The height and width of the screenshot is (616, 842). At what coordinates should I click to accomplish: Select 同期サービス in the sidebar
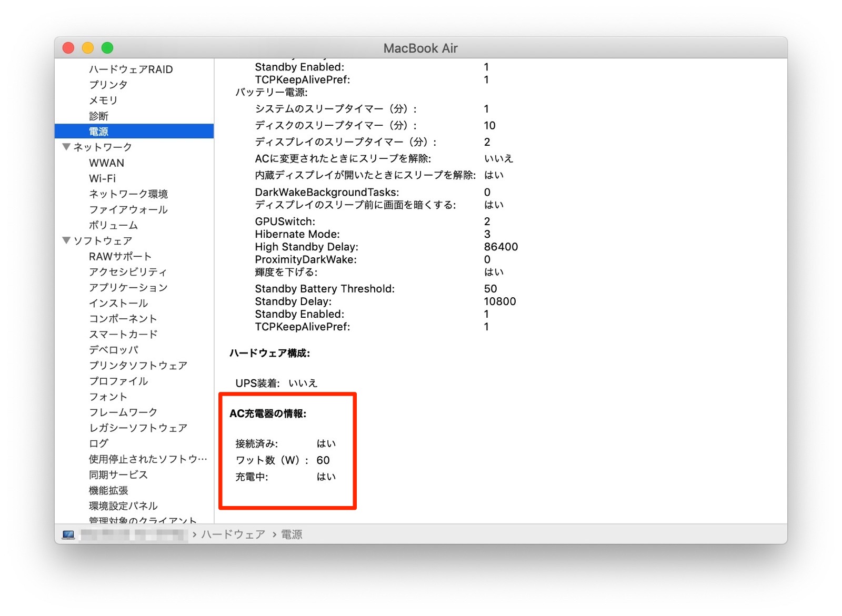click(x=118, y=474)
